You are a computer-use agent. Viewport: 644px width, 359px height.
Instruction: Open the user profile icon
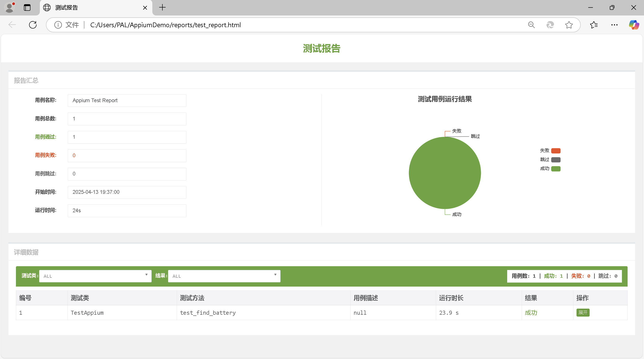[x=10, y=7]
